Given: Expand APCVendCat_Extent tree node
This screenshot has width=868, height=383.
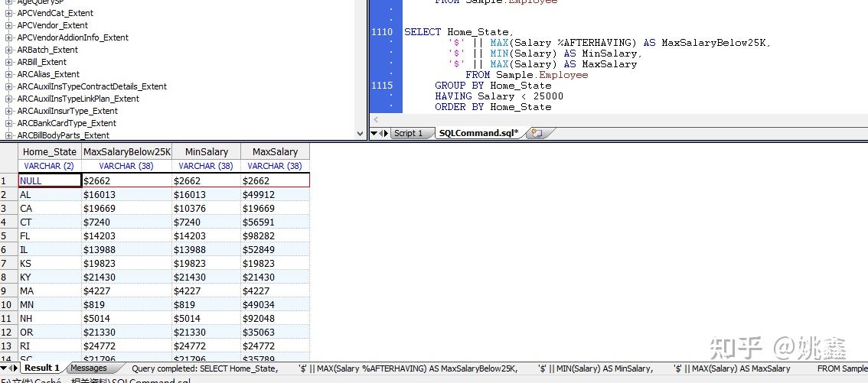Looking at the screenshot, I should pos(9,13).
